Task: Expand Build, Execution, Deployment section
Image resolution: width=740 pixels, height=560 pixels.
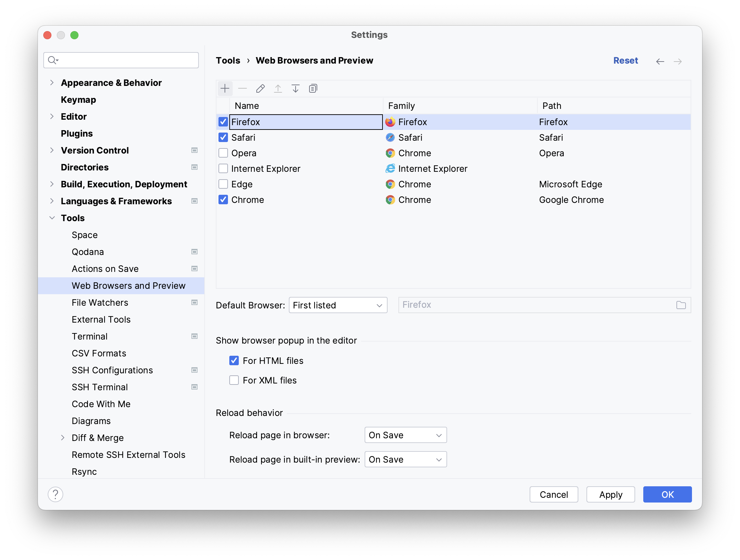Action: (52, 184)
